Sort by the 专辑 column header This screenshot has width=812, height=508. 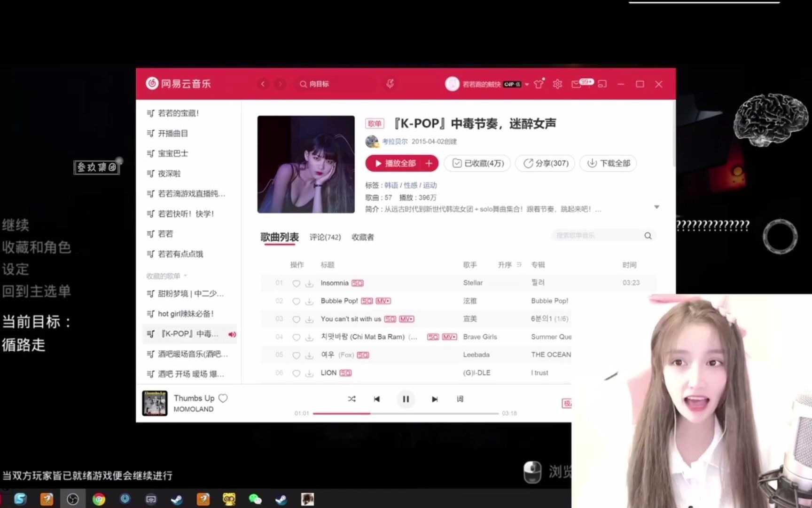[x=538, y=265]
